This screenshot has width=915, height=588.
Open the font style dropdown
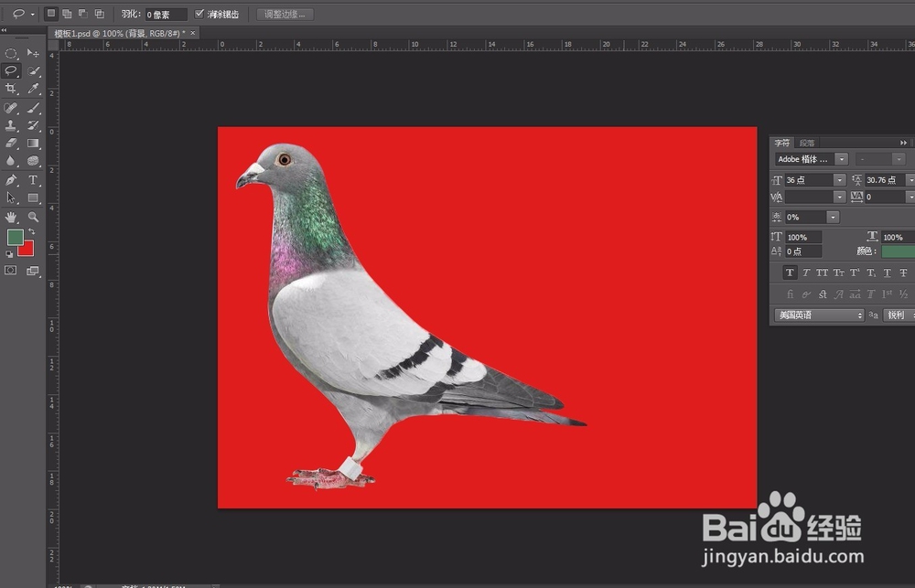tap(899, 159)
